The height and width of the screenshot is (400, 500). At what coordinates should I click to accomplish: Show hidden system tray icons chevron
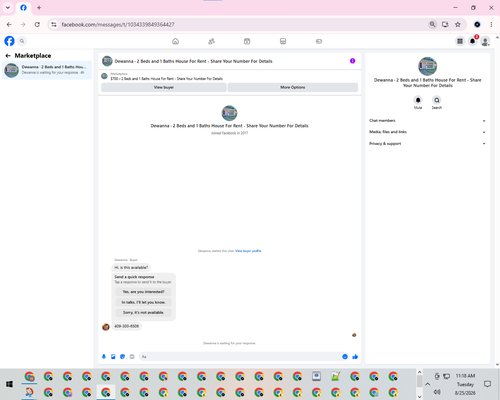click(x=428, y=384)
